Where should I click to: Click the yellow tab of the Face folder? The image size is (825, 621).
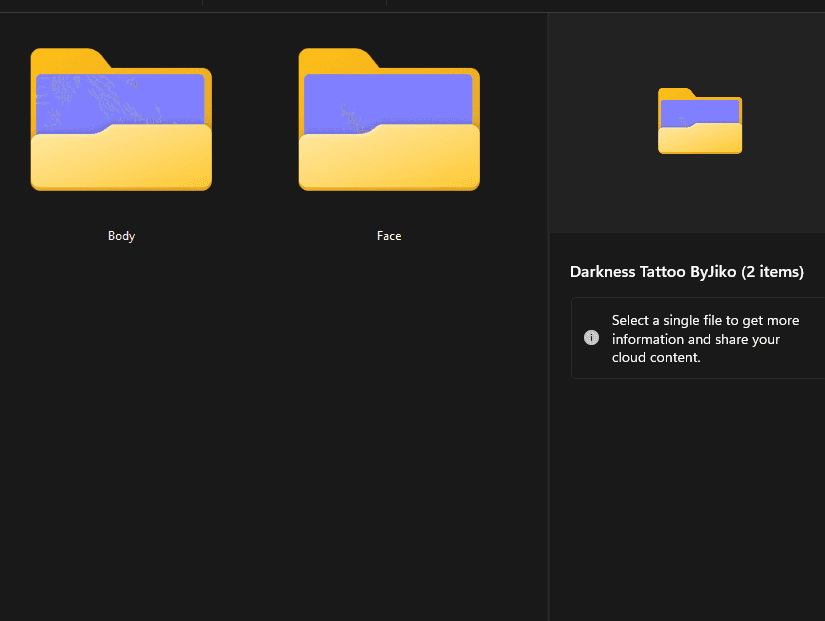[337, 58]
